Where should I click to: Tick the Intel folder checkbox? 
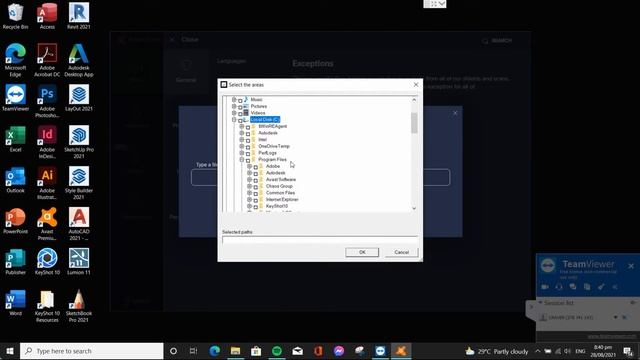248,140
